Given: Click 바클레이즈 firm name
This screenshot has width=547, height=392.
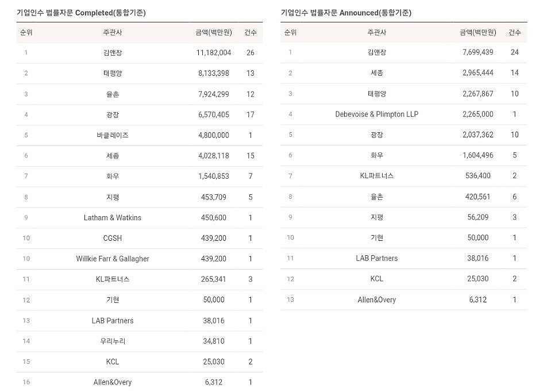Looking at the screenshot, I should [x=113, y=135].
